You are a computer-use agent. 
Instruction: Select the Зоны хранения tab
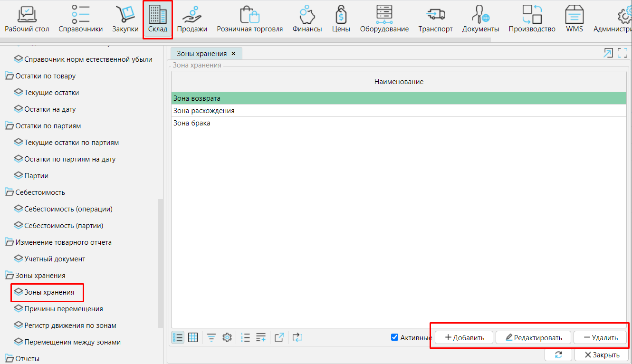201,54
